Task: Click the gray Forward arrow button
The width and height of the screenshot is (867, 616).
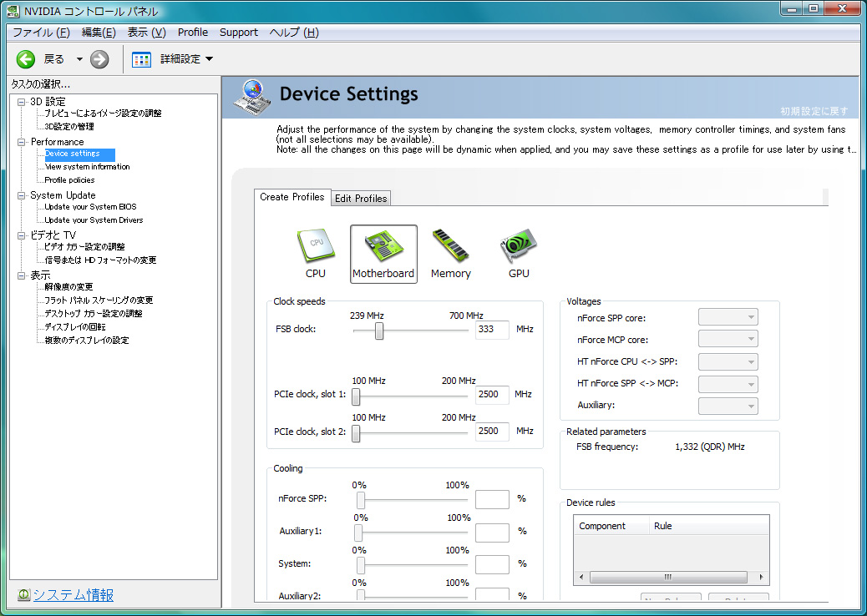Action: click(99, 58)
